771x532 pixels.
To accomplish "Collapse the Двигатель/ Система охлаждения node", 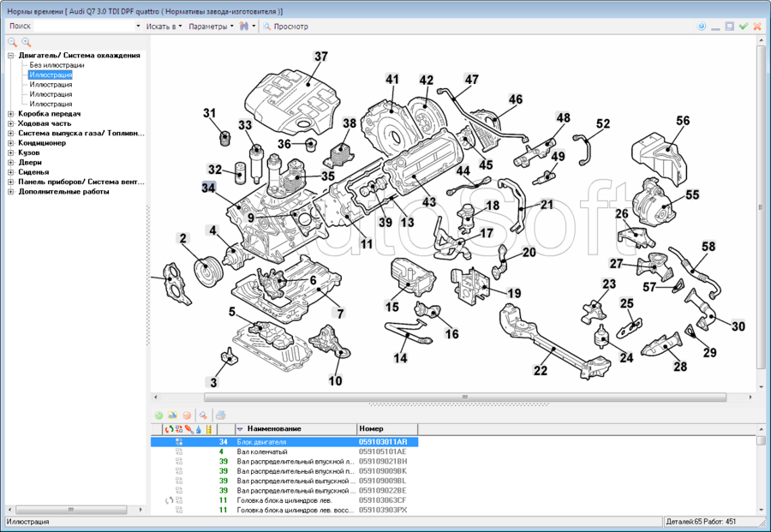I will pos(11,56).
